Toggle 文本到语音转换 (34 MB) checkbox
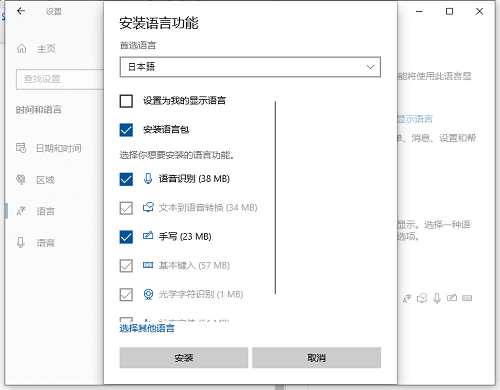500x390 pixels. click(x=126, y=208)
